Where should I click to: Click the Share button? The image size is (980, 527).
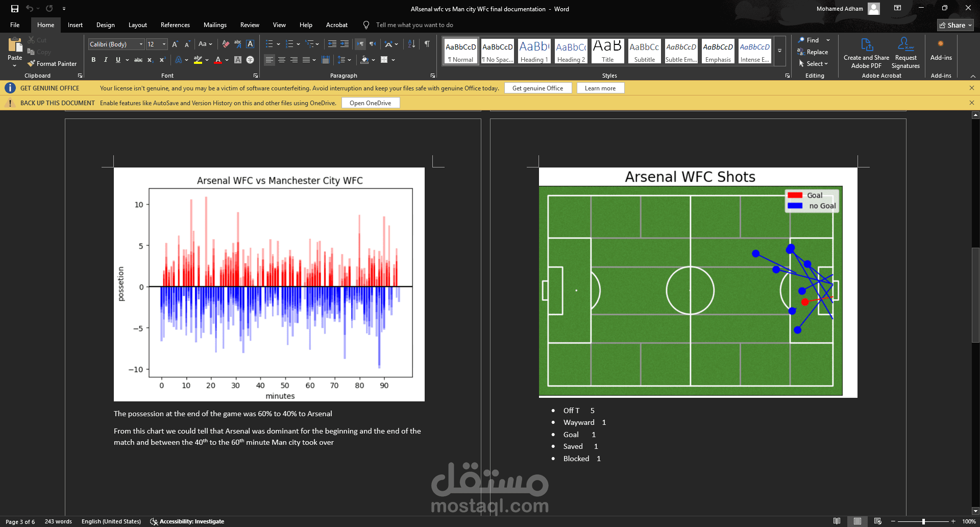click(955, 25)
